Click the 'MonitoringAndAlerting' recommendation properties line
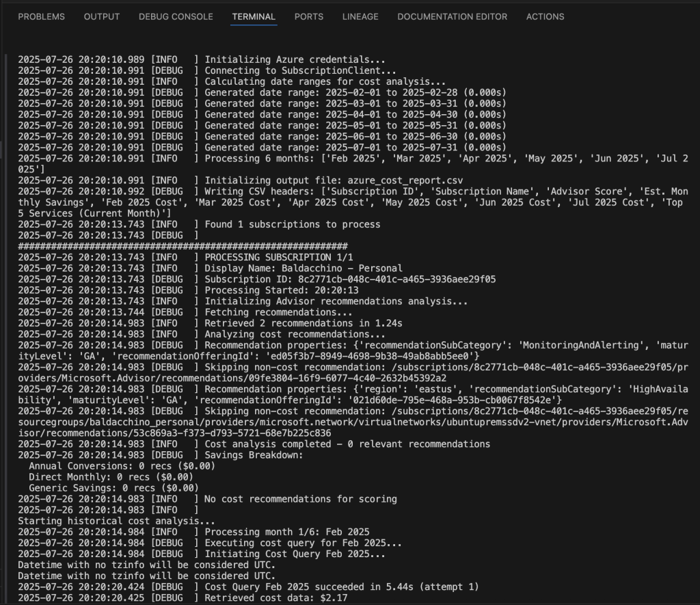Image resolution: width=700 pixels, height=605 pixels. click(x=353, y=351)
